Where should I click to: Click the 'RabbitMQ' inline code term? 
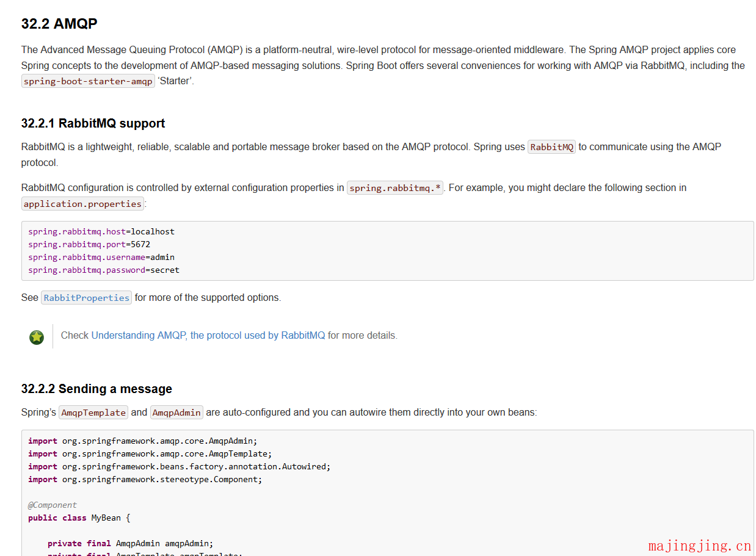coord(551,147)
